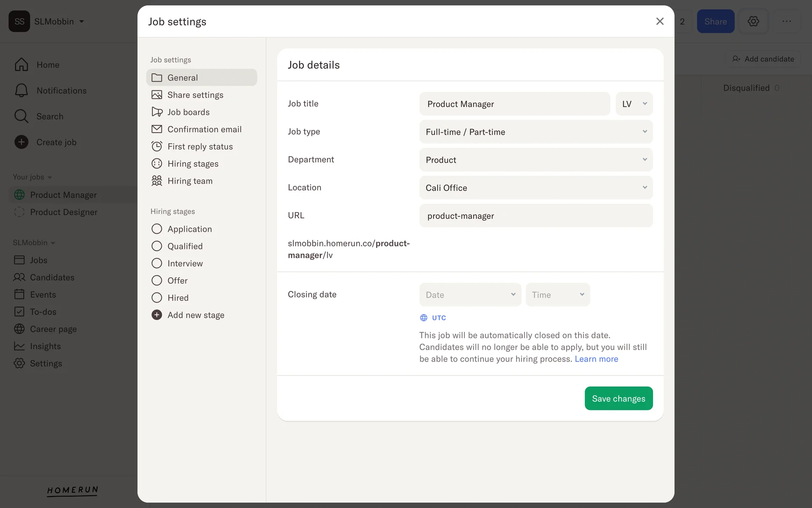This screenshot has height=508, width=812.
Task: Click the Hiring team people icon
Action: coord(156,181)
